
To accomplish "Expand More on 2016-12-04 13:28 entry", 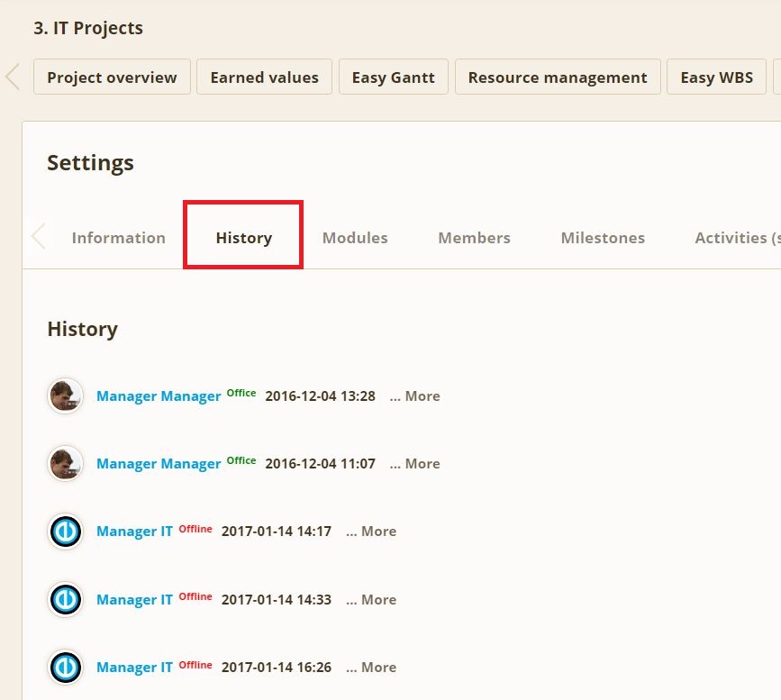I will coord(415,396).
